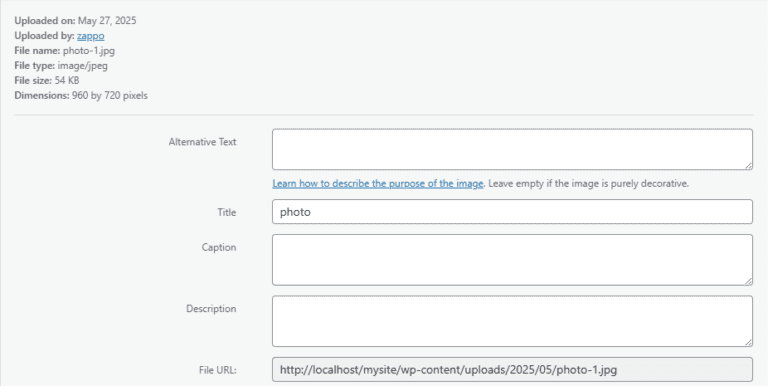The width and height of the screenshot is (768, 386).
Task: Grab the Alternative Text resize handle
Action: 749,166
